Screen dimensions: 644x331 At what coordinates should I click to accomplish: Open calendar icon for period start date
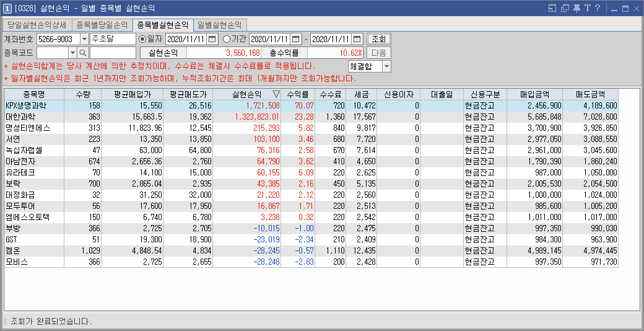coord(296,40)
